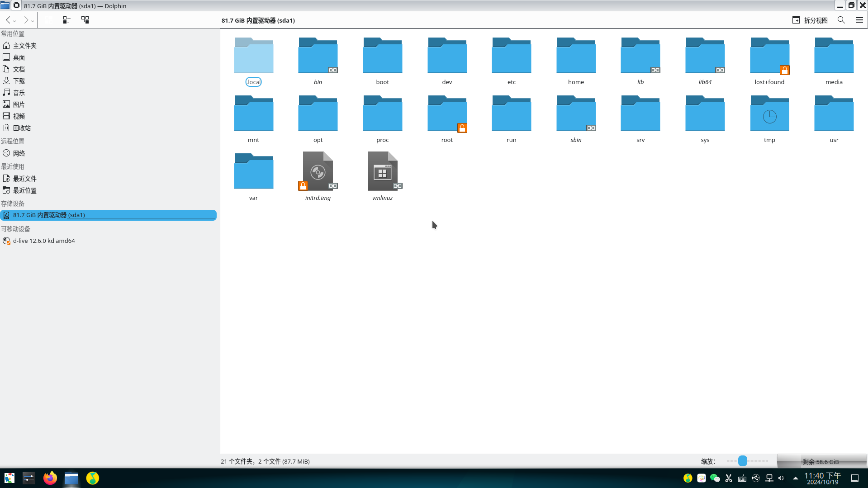Select the etc folder icon
Image resolution: width=868 pixels, height=488 pixels.
[x=512, y=56]
